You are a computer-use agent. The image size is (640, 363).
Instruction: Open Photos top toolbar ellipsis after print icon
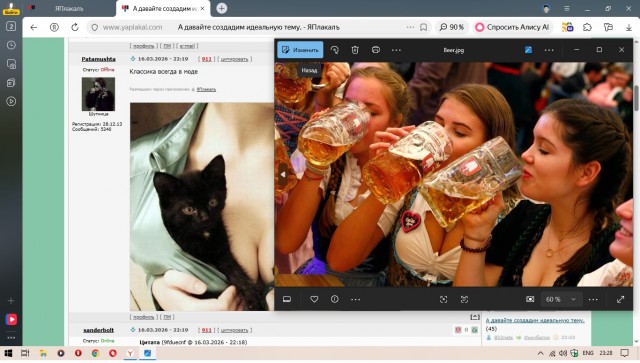[x=396, y=50]
